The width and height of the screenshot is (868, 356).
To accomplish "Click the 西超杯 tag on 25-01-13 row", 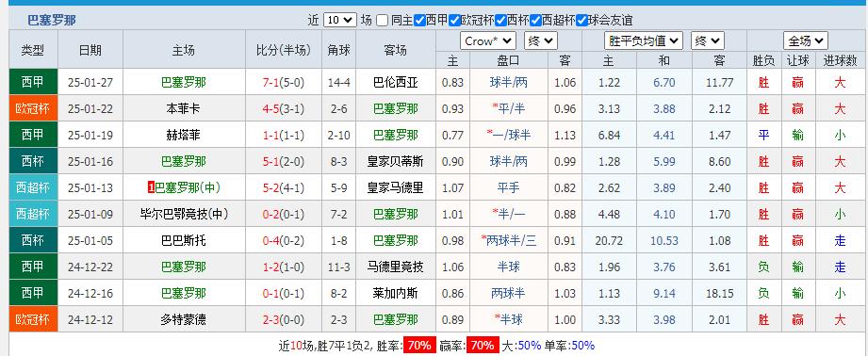I will tap(33, 188).
